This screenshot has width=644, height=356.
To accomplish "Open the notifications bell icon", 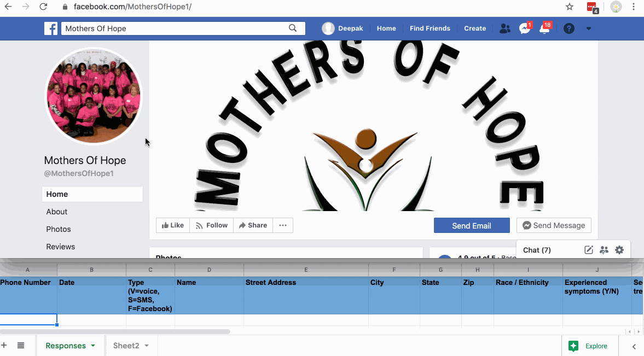I will pos(544,28).
